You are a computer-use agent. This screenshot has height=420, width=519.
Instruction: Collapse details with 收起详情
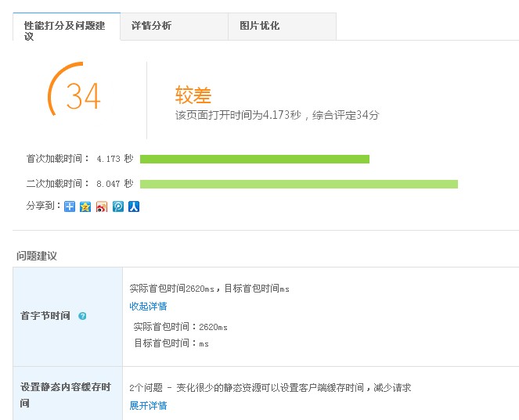(148, 306)
